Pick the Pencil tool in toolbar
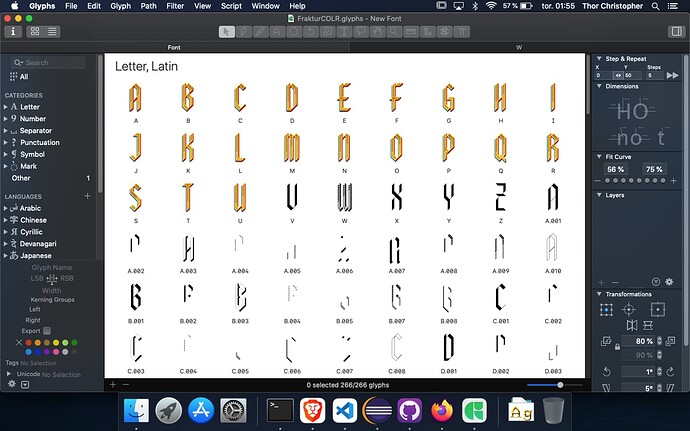 pyautogui.click(x=261, y=32)
